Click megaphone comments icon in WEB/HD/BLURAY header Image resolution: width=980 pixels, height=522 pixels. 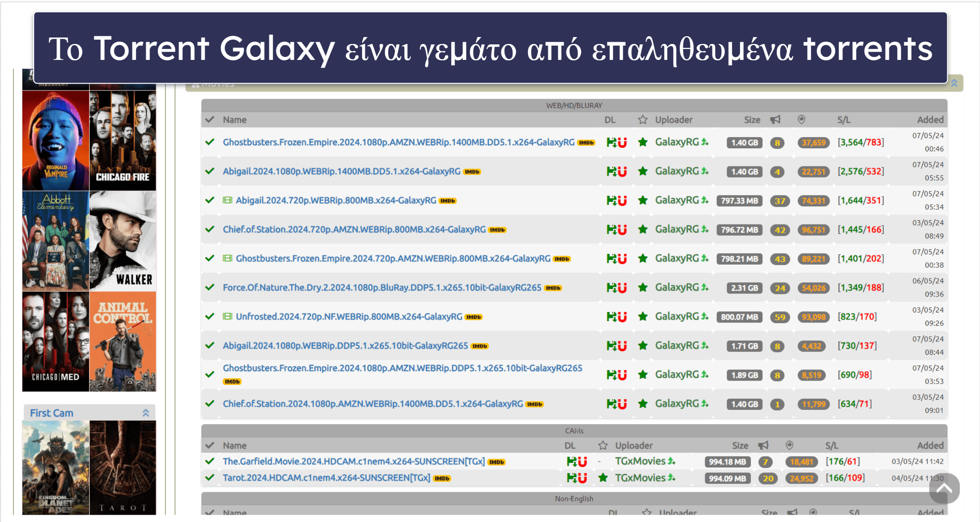click(775, 120)
